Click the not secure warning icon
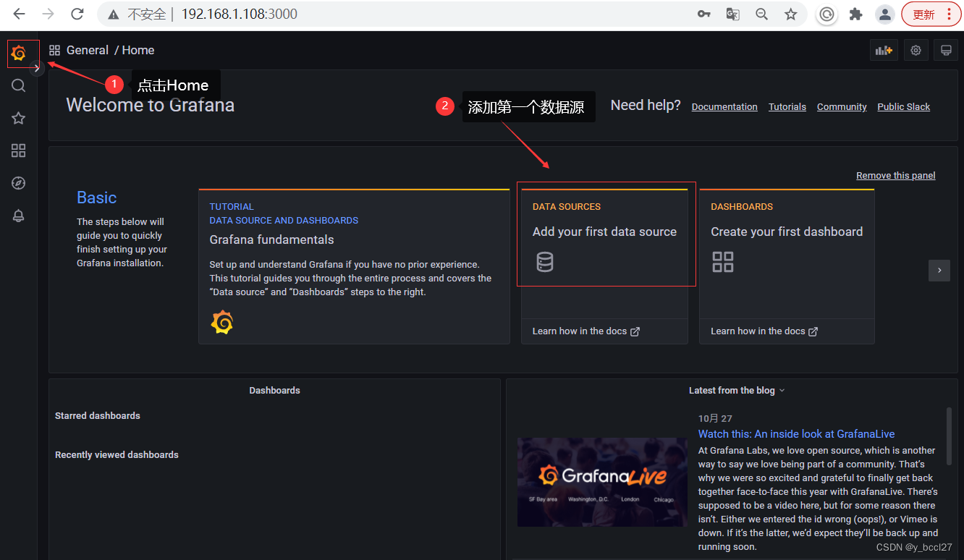 (x=113, y=14)
